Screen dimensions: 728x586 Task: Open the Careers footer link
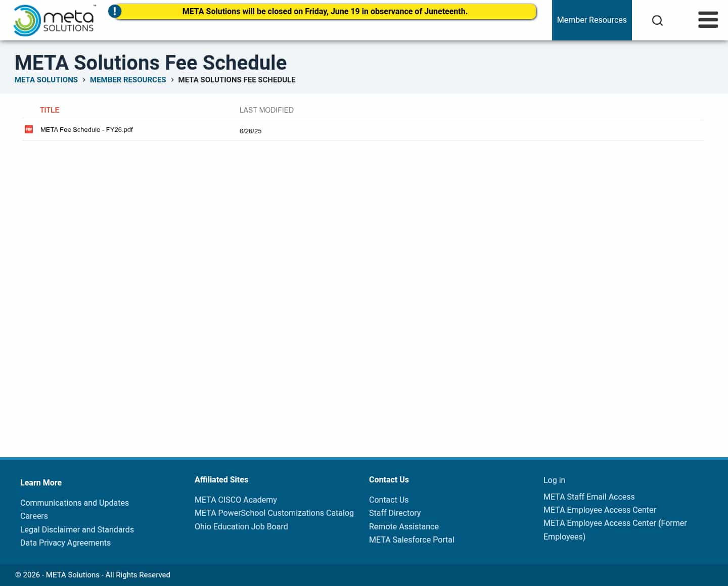coord(34,516)
